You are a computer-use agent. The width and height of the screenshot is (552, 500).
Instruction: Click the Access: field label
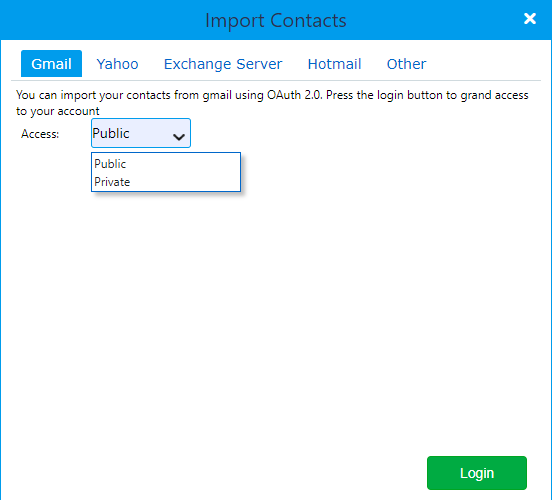[x=40, y=134]
